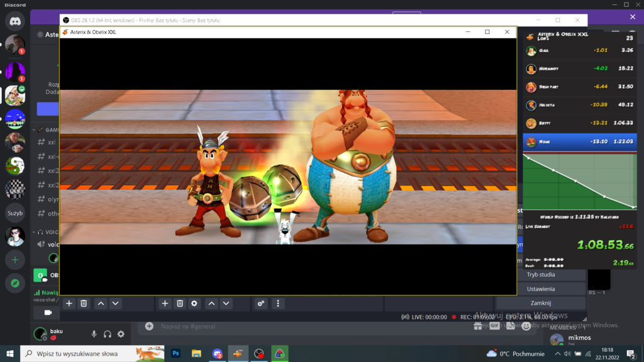The height and width of the screenshot is (362, 644).
Task: Switch to Discord in taskbar
Action: (217, 353)
